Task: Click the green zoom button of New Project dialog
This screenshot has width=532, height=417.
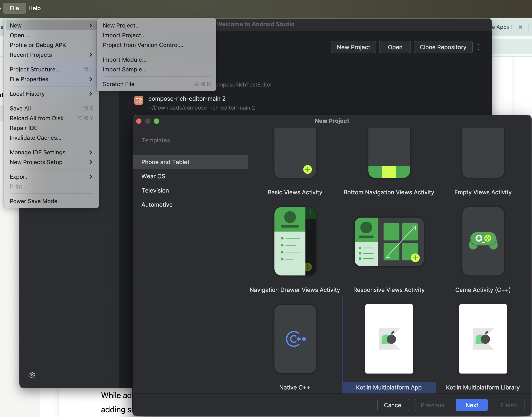Action: coord(156,121)
